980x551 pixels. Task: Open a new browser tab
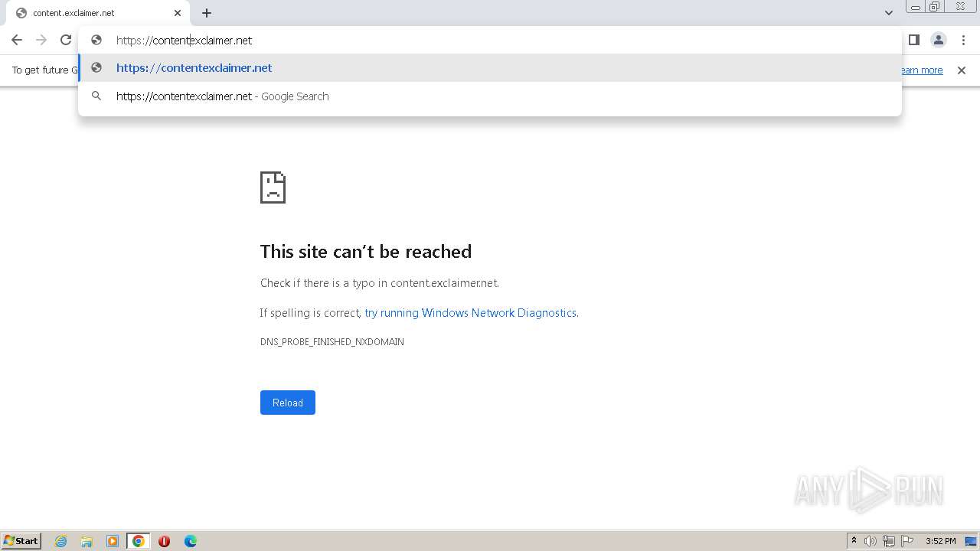pos(207,13)
